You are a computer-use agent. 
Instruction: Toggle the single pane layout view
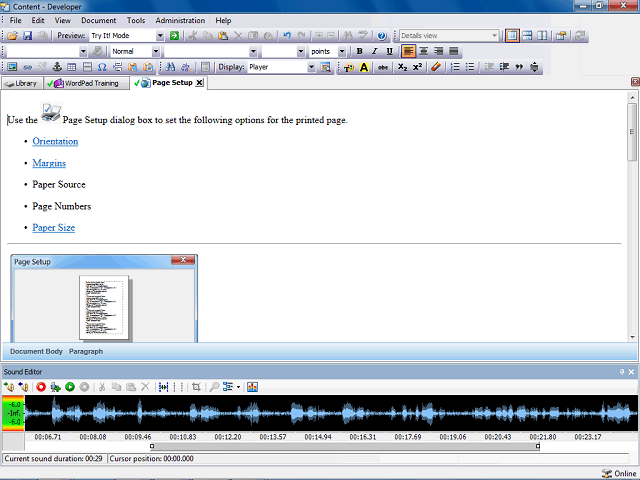[512, 36]
